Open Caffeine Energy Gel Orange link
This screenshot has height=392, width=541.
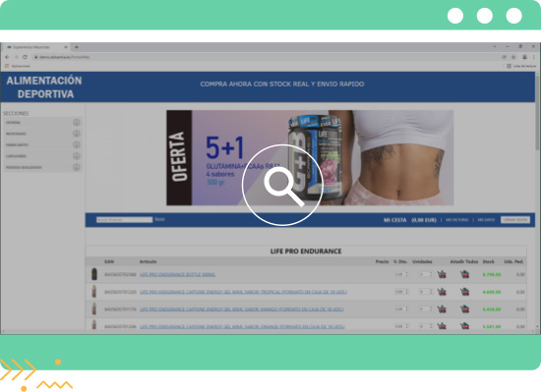[242, 326]
